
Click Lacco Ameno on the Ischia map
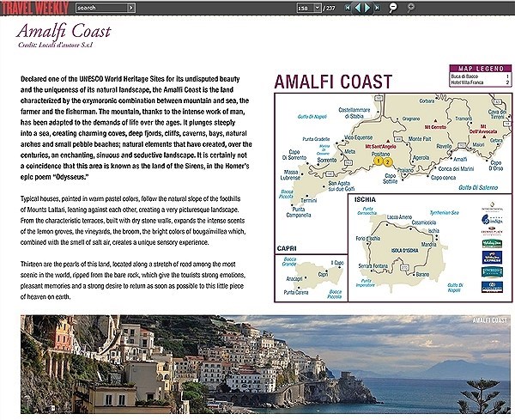399,217
